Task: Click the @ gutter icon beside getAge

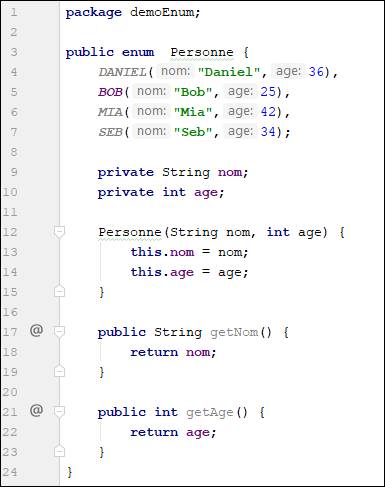Action: click(36, 410)
